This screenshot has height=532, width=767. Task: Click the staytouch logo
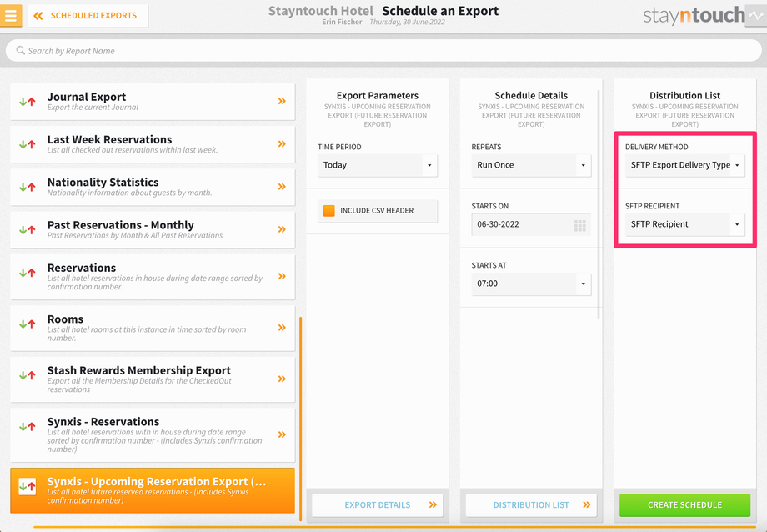click(694, 16)
